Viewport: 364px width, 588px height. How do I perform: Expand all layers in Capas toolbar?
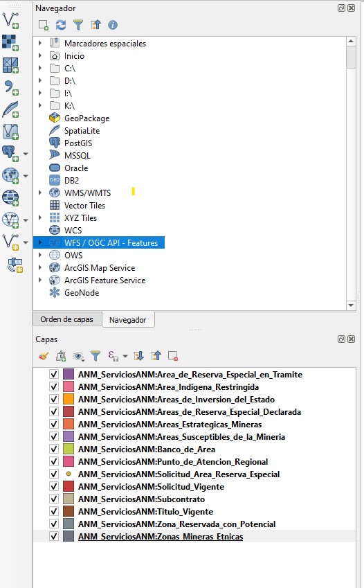click(x=138, y=356)
